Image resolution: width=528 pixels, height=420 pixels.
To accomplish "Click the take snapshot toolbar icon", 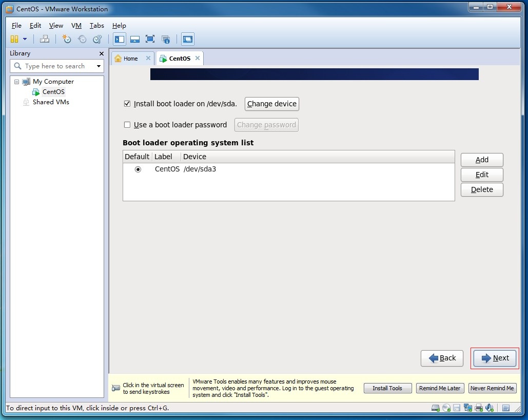I will click(x=67, y=39).
